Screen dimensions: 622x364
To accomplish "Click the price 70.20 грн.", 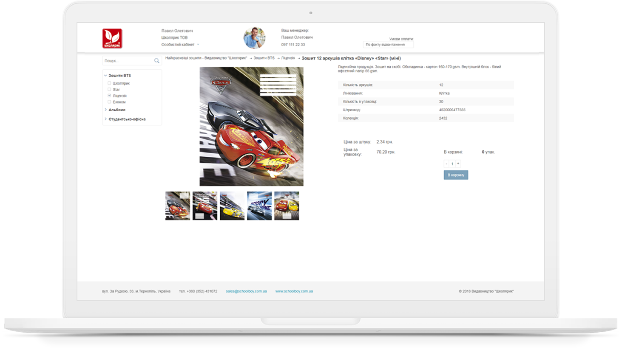I will tap(386, 152).
